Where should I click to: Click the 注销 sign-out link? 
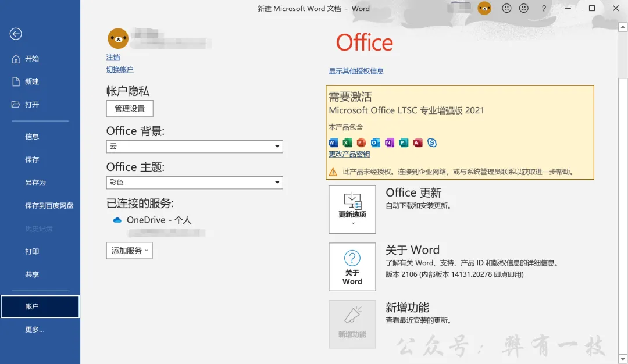coord(113,58)
